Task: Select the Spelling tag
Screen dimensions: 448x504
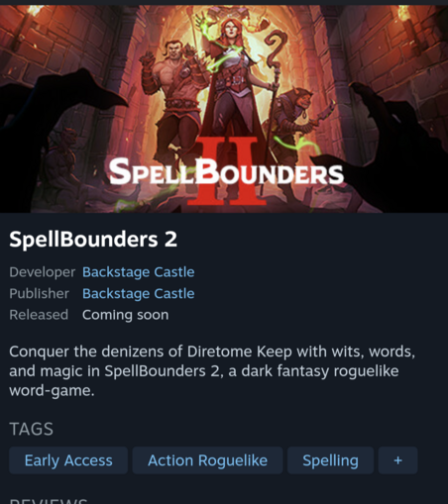Action: pyautogui.click(x=330, y=460)
